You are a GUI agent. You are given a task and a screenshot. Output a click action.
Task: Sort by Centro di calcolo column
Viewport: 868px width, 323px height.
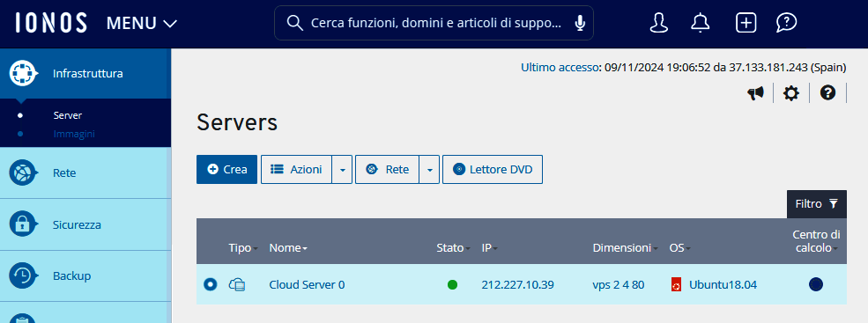815,241
